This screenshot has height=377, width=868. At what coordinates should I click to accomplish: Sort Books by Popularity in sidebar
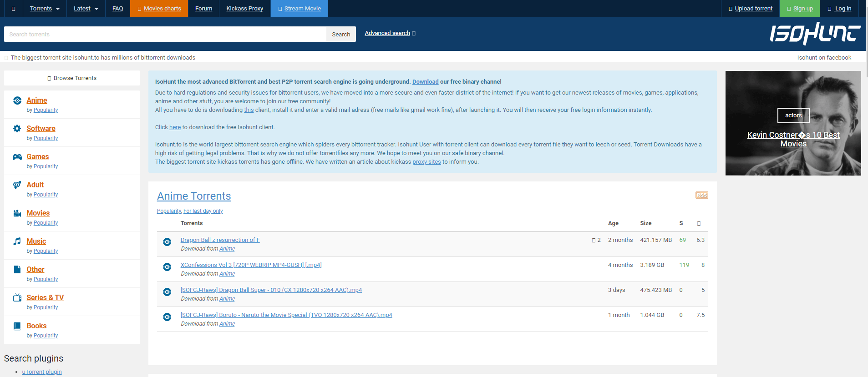click(46, 336)
